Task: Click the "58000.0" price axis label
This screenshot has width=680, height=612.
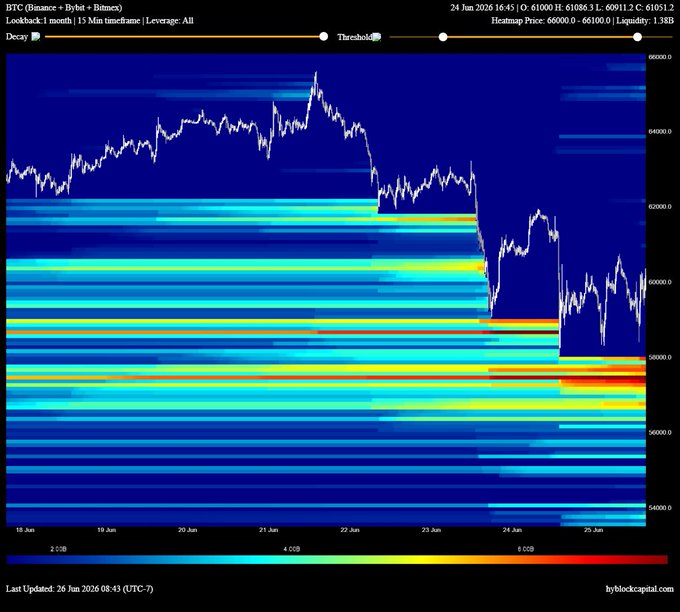Action: point(660,357)
